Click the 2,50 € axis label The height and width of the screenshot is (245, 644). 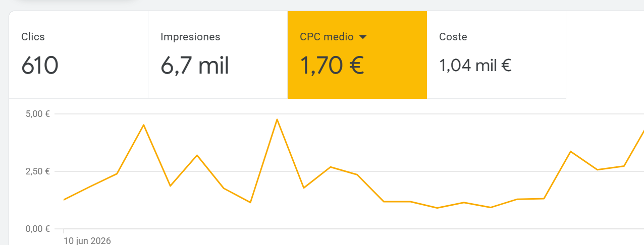pos(37,171)
